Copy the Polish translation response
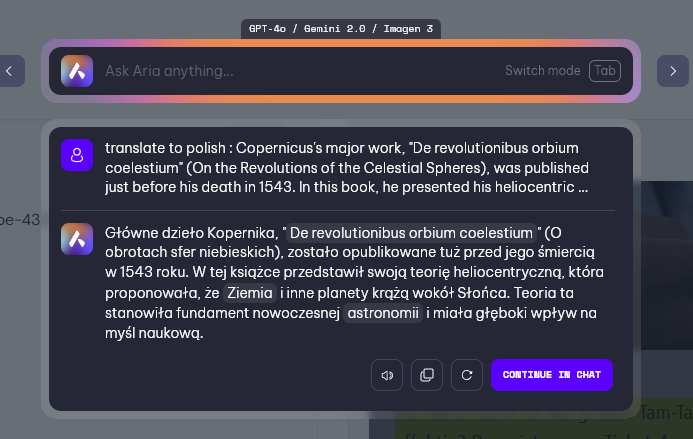The image size is (693, 439). coord(427,375)
